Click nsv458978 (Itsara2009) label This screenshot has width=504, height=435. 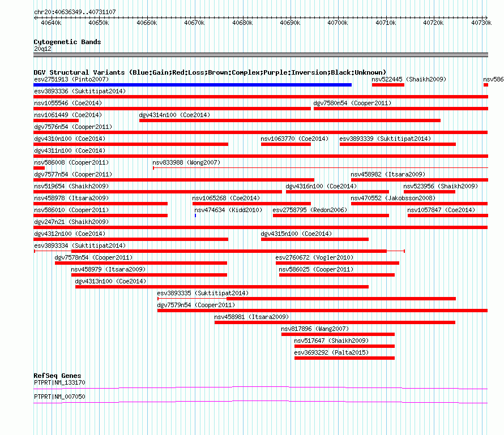click(x=71, y=198)
